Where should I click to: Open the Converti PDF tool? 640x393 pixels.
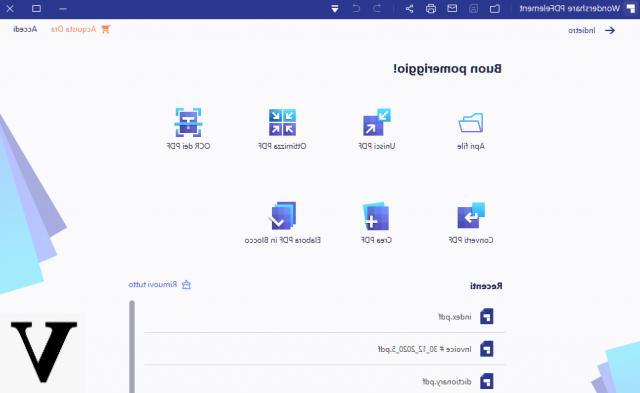click(x=471, y=215)
